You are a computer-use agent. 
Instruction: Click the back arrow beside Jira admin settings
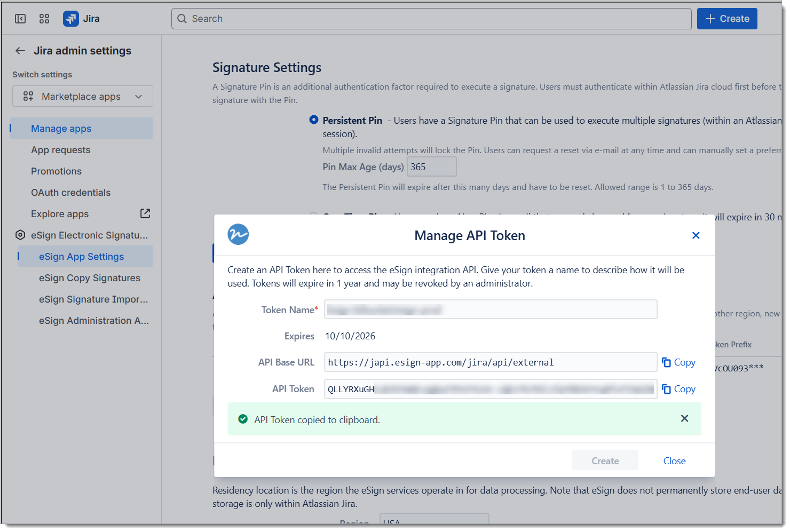[20, 51]
